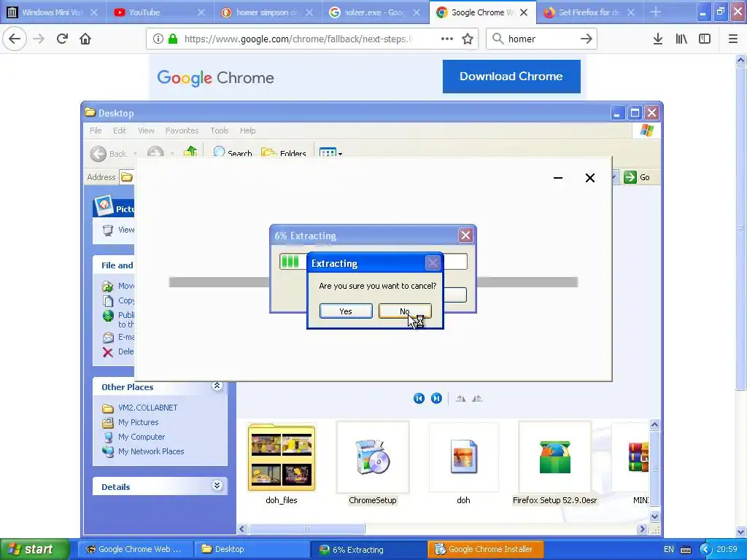The image size is (747, 560).
Task: Click the Firefox forward arrow button
Action: (39, 39)
